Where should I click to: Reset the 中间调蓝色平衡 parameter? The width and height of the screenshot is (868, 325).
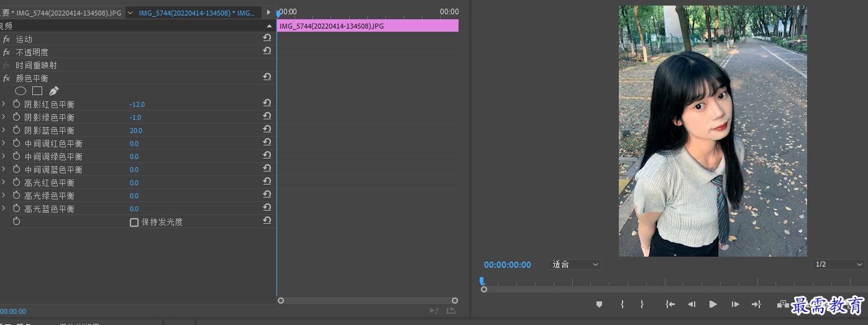[267, 168]
